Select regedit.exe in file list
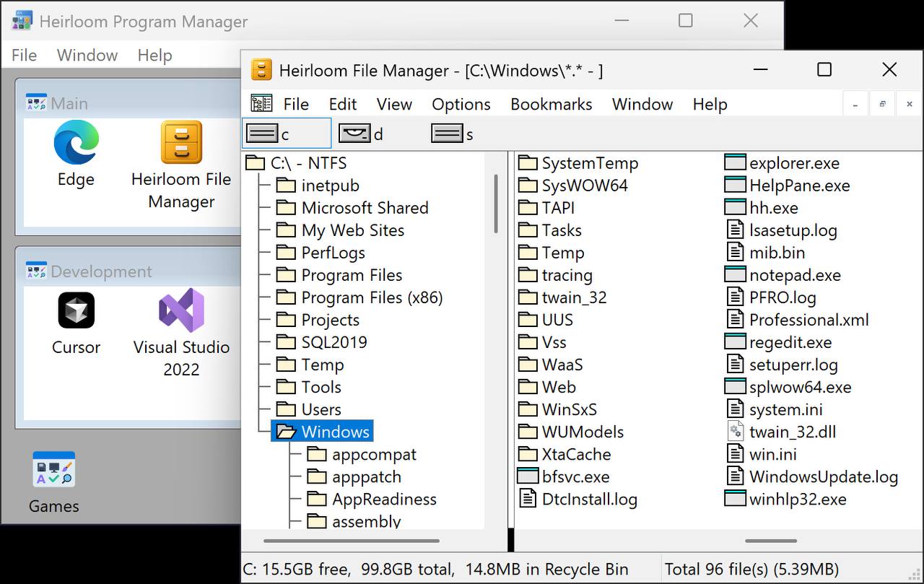 tap(790, 342)
